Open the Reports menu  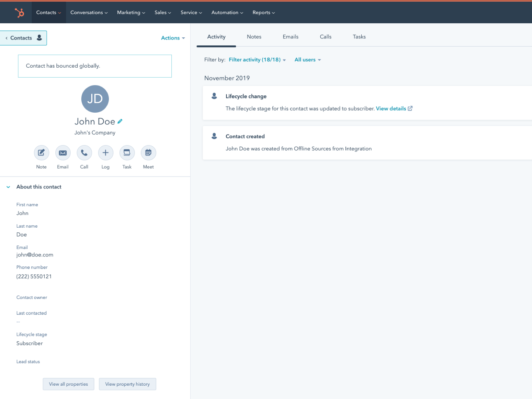pyautogui.click(x=264, y=13)
